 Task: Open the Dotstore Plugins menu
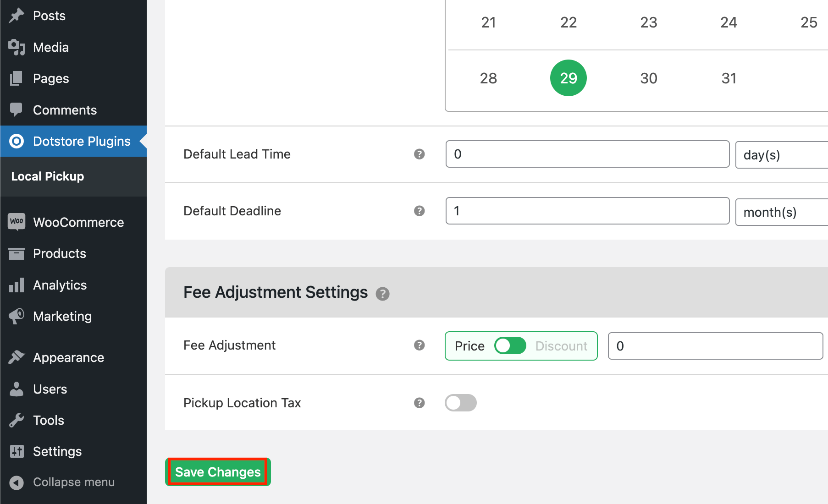[81, 141]
